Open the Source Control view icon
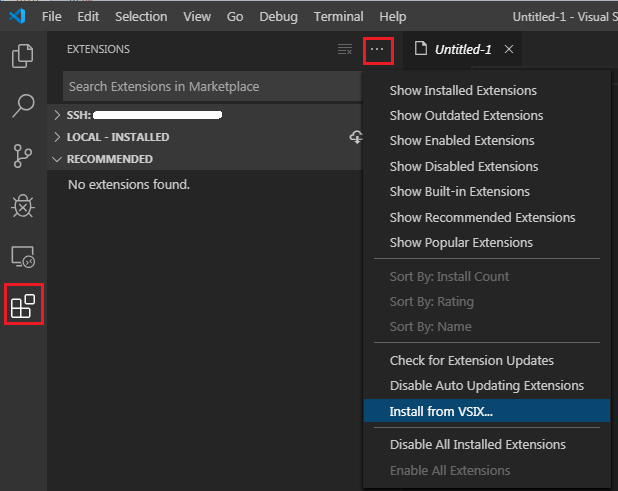Screen dimensions: 618x491 (22, 155)
